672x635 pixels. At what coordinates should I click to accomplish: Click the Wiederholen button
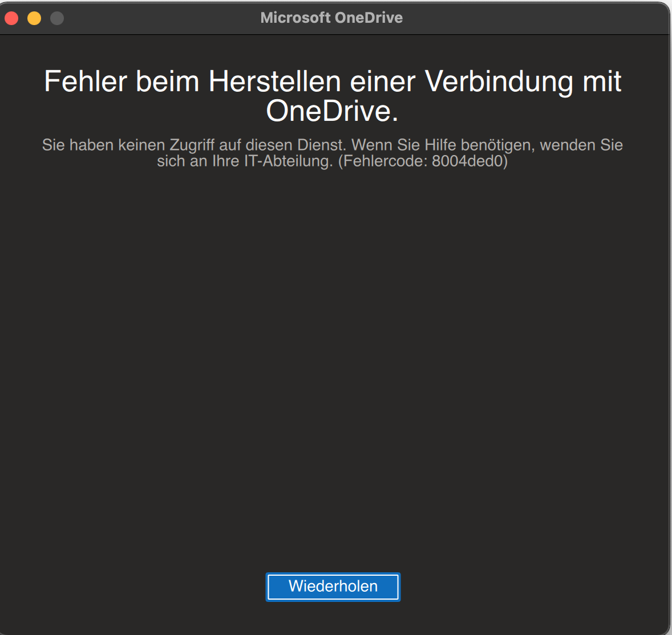[x=333, y=587]
